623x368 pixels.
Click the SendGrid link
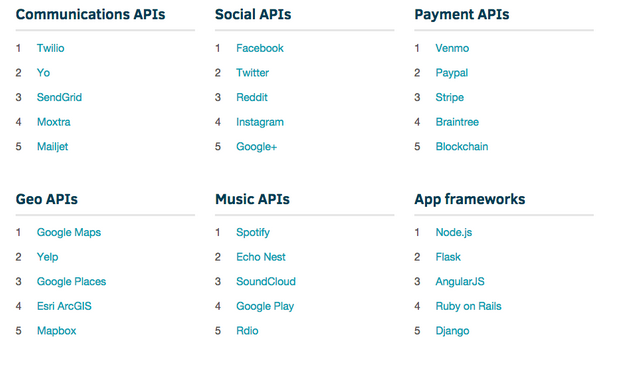pyautogui.click(x=59, y=97)
